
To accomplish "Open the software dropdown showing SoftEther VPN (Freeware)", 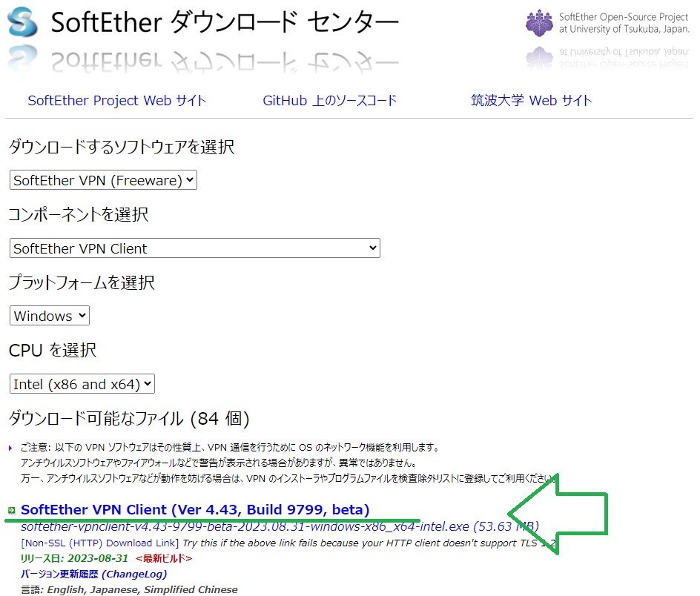I will pyautogui.click(x=102, y=179).
